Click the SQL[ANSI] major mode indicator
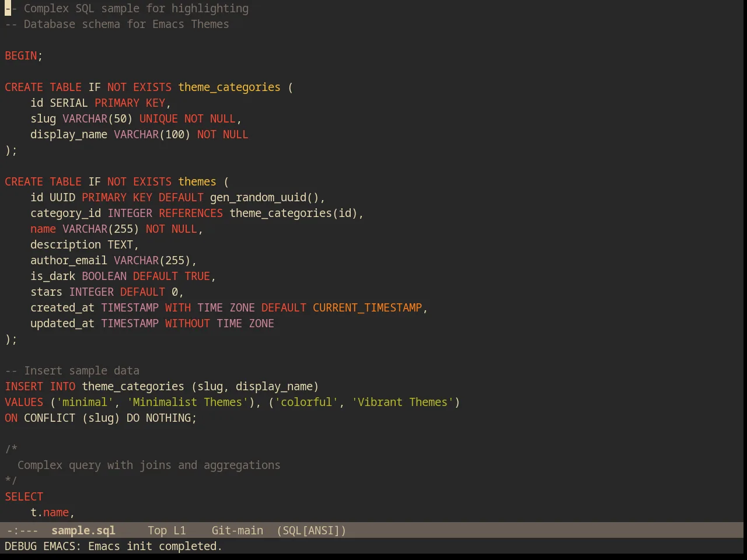Image resolution: width=747 pixels, height=560 pixels. tap(312, 530)
